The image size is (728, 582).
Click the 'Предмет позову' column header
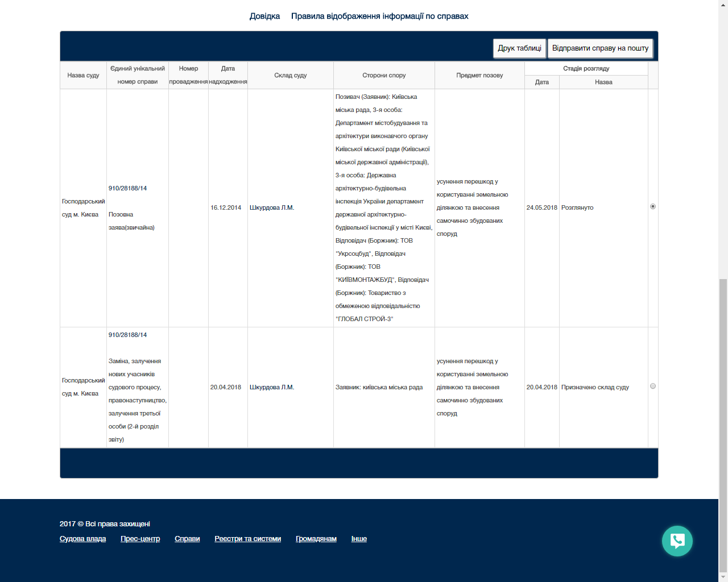(479, 75)
